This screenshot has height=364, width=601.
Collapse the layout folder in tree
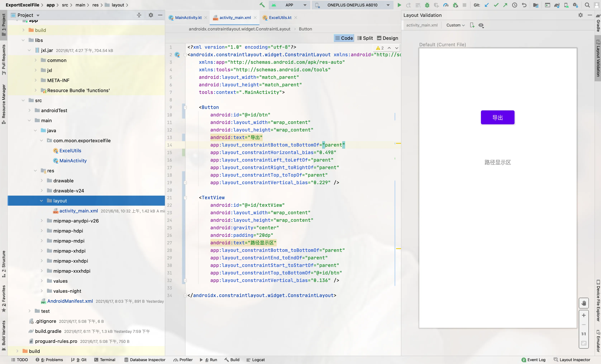[41, 201]
